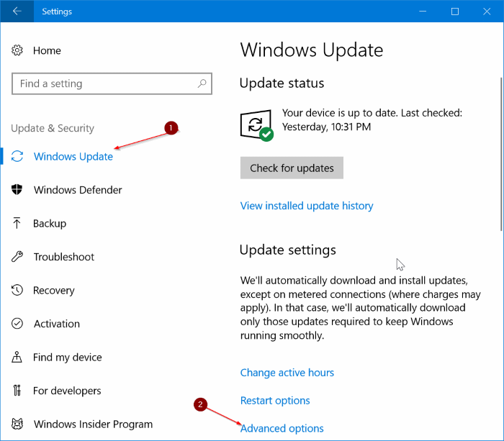Open Find my device settings

[x=68, y=357]
